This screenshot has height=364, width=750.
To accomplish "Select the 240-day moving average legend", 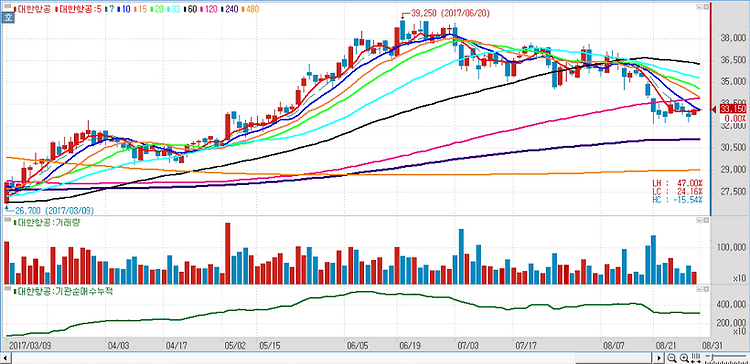I will point(230,9).
